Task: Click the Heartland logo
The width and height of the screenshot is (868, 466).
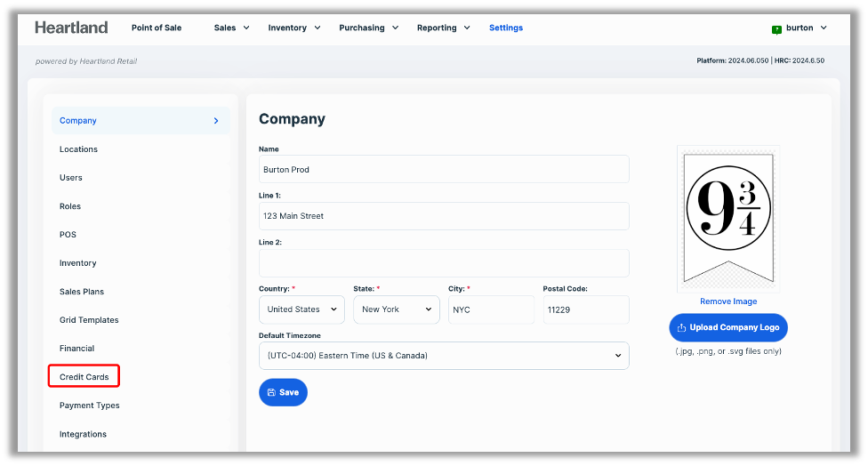Action: (71, 28)
